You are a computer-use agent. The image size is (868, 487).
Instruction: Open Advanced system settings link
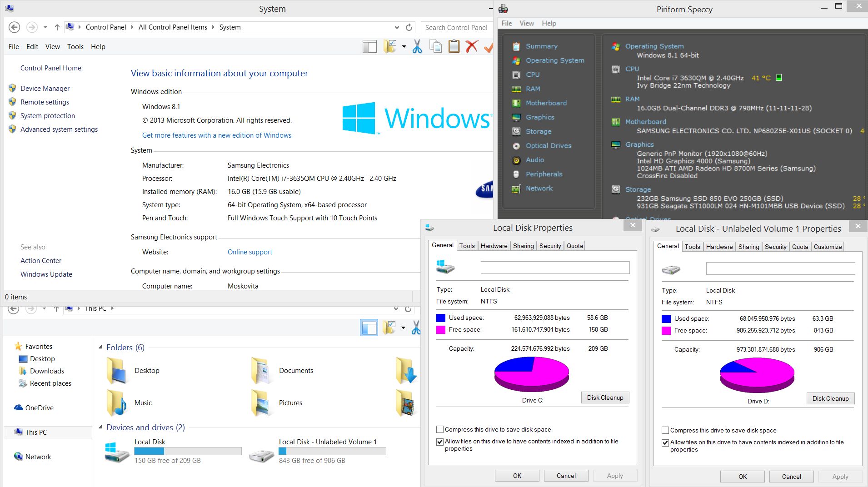point(59,129)
